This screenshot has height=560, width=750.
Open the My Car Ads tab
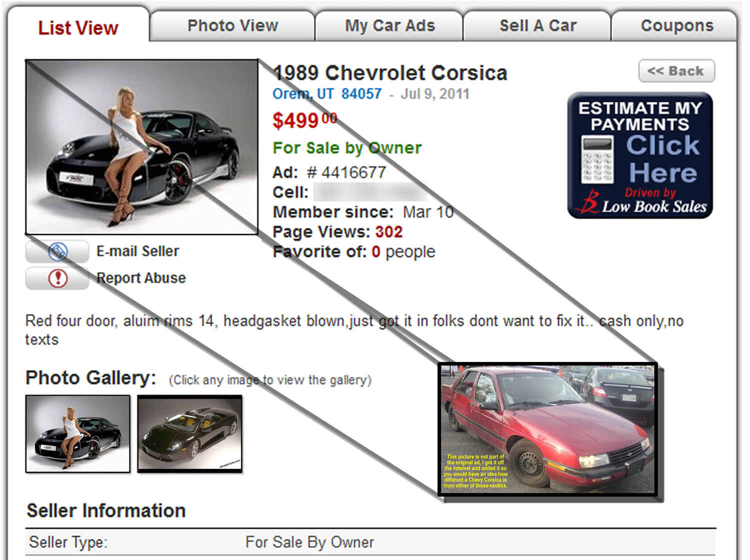point(390,25)
